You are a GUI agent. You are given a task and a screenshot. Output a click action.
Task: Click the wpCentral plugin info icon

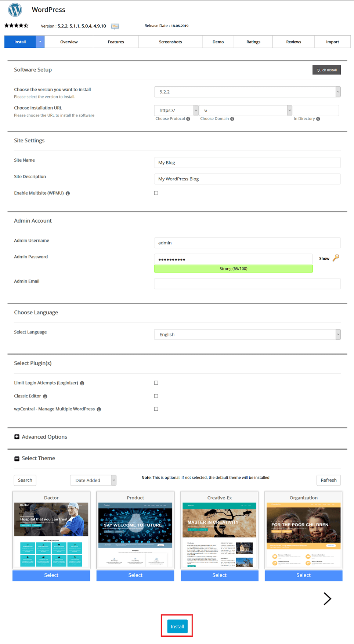[x=99, y=409]
